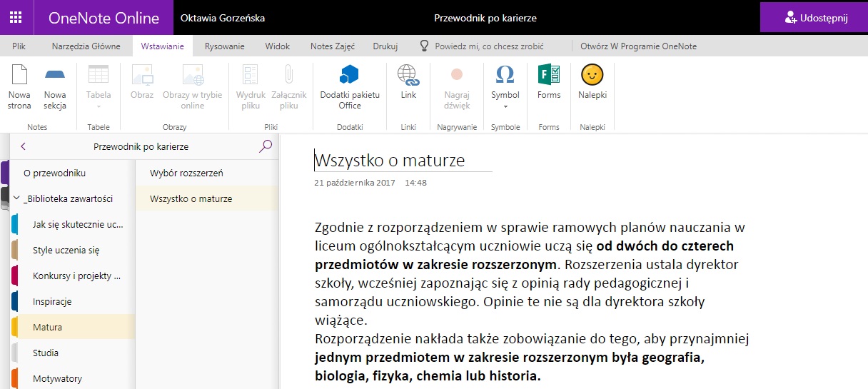The width and height of the screenshot is (868, 389).
Task: Click the back chevron beside the notebook name
Action: click(24, 146)
